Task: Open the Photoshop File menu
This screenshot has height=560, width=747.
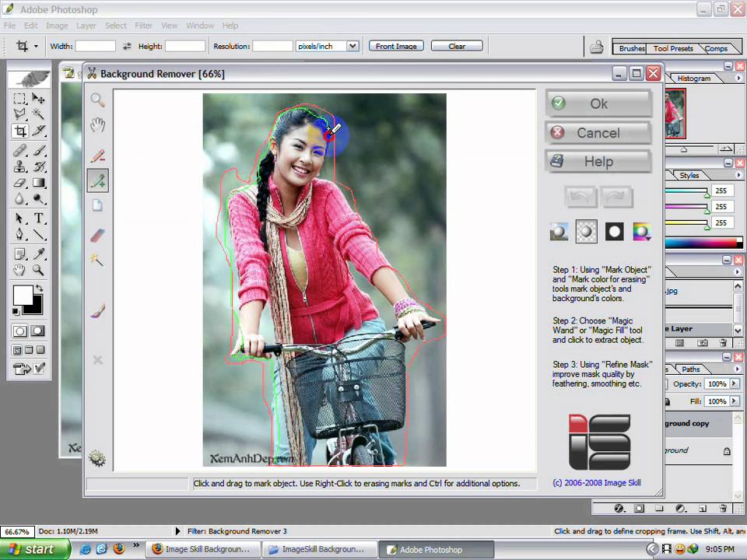Action: (9, 26)
